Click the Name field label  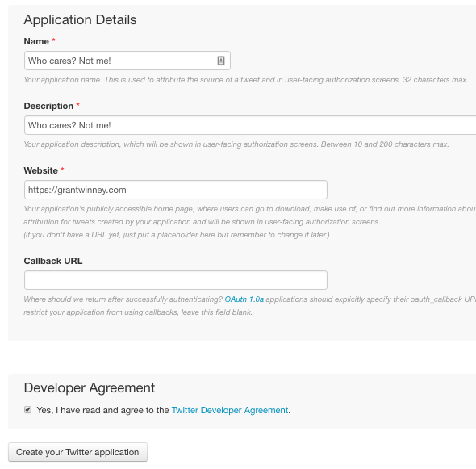click(36, 41)
